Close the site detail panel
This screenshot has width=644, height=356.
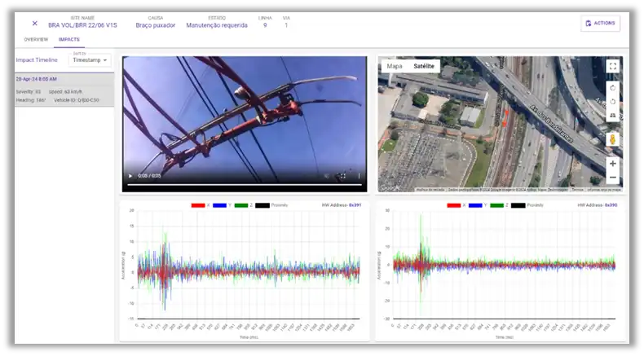(34, 24)
